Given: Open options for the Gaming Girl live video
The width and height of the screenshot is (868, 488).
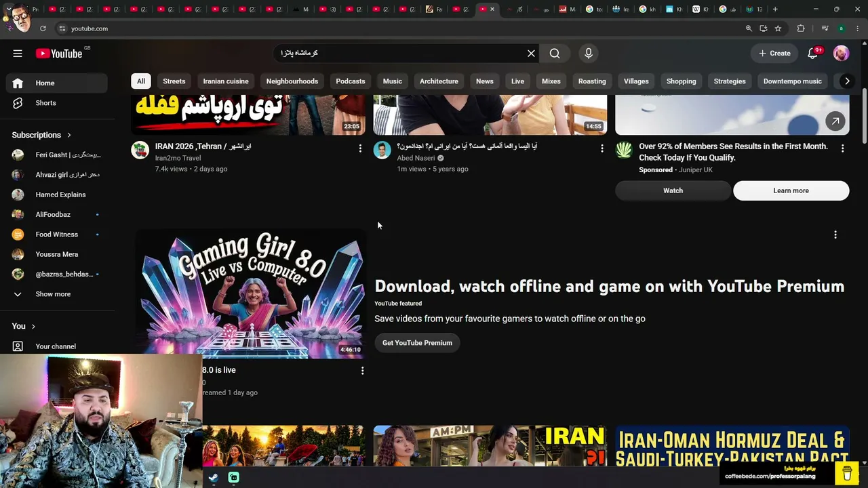Looking at the screenshot, I should click(362, 371).
